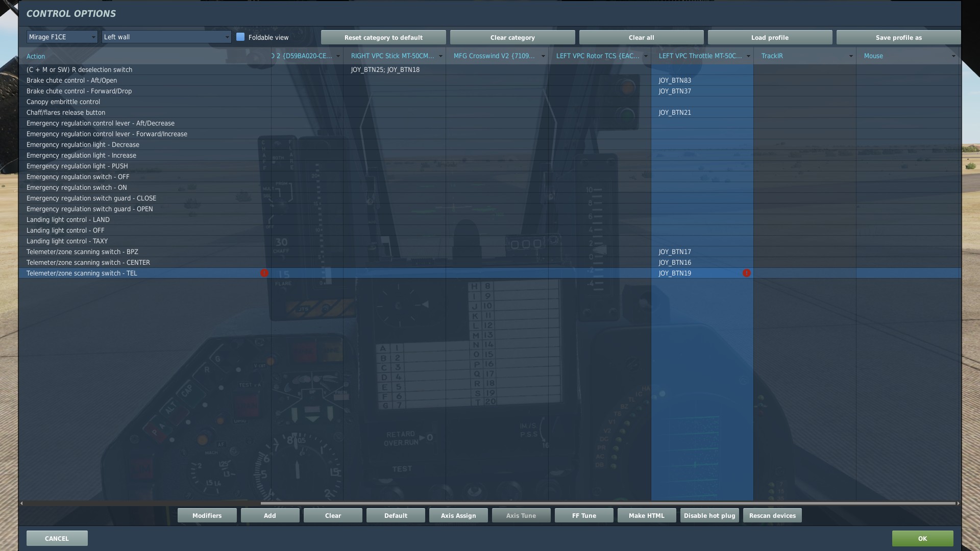Click the scroll-left arrow of the horizontal scrollbar
Viewport: 980px width, 551px height.
pos(21,504)
